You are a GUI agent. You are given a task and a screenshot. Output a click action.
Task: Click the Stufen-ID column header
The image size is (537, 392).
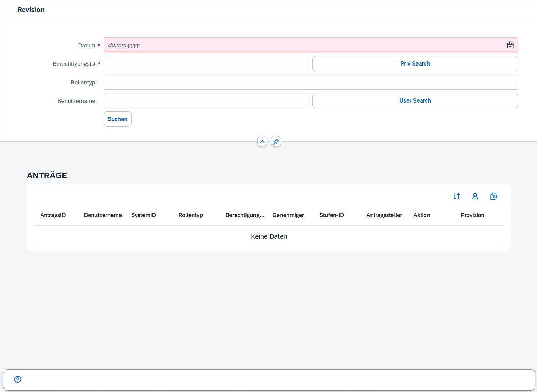coord(331,215)
